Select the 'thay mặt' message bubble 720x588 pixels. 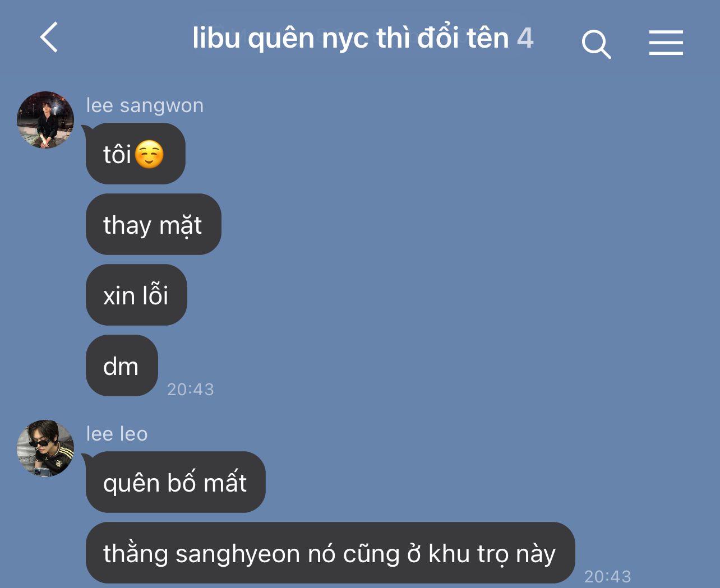(153, 224)
